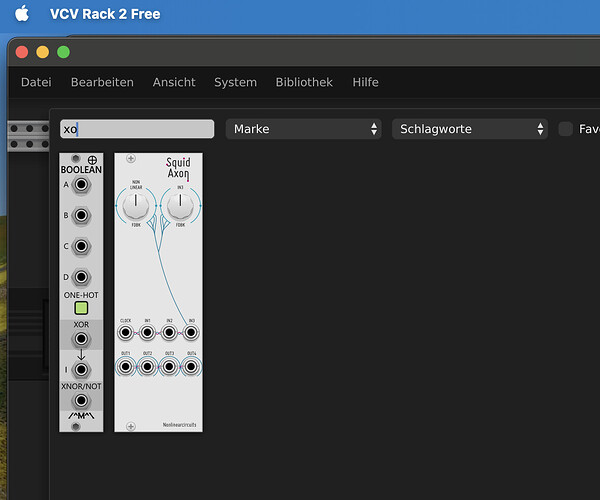The height and width of the screenshot is (500, 600).
Task: Open the Ansicht menu
Action: (174, 82)
